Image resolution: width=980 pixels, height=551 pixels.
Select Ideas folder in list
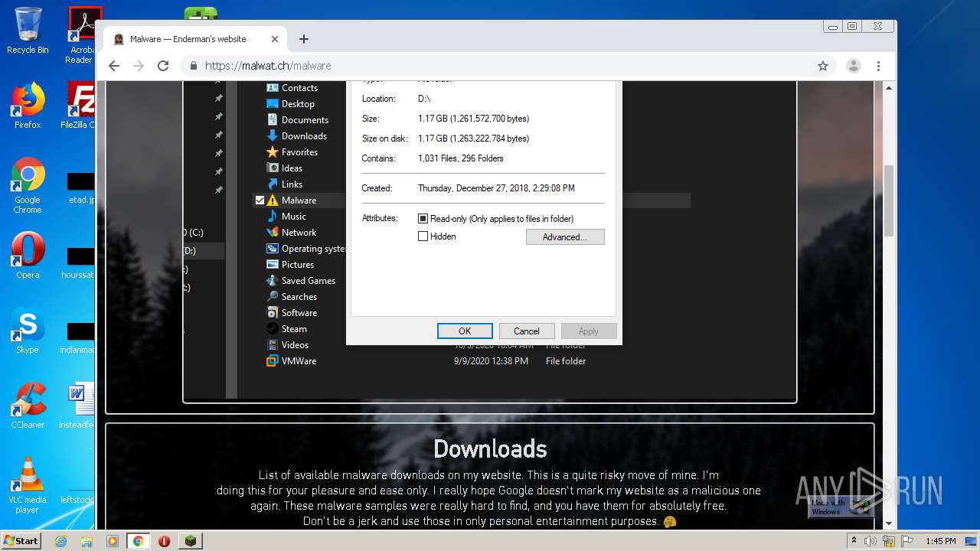click(x=284, y=168)
